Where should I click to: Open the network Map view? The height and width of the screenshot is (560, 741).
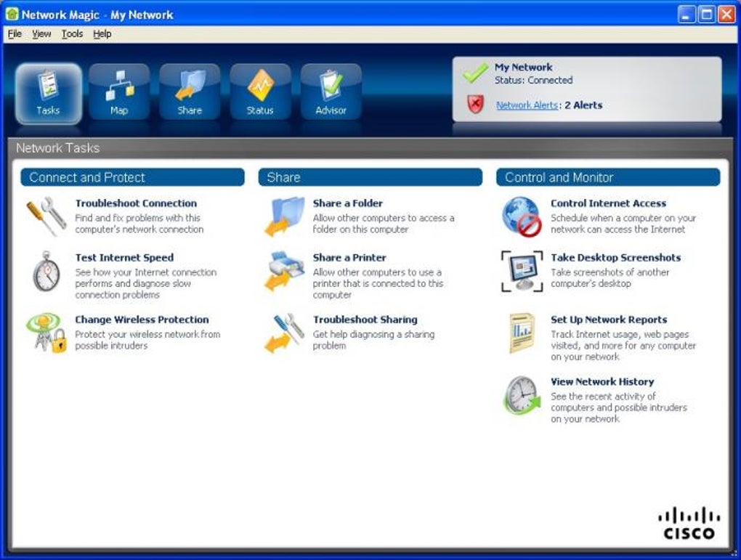pos(119,92)
